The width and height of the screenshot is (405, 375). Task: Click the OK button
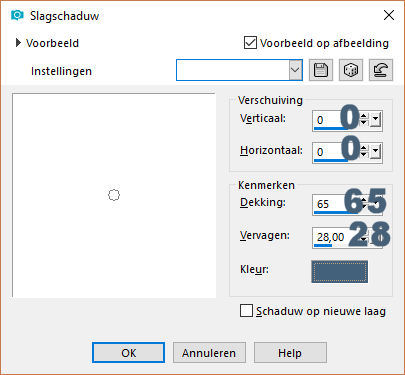pos(128,353)
